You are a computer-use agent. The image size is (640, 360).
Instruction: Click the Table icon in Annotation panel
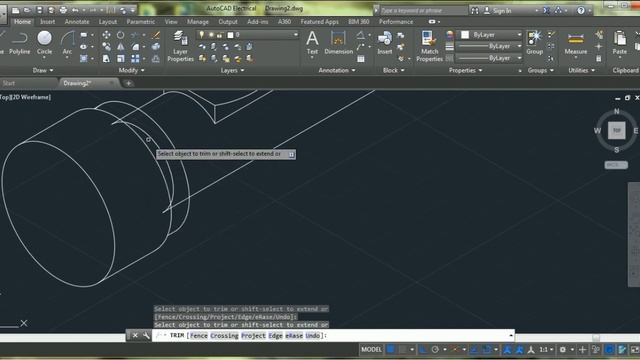[361, 59]
